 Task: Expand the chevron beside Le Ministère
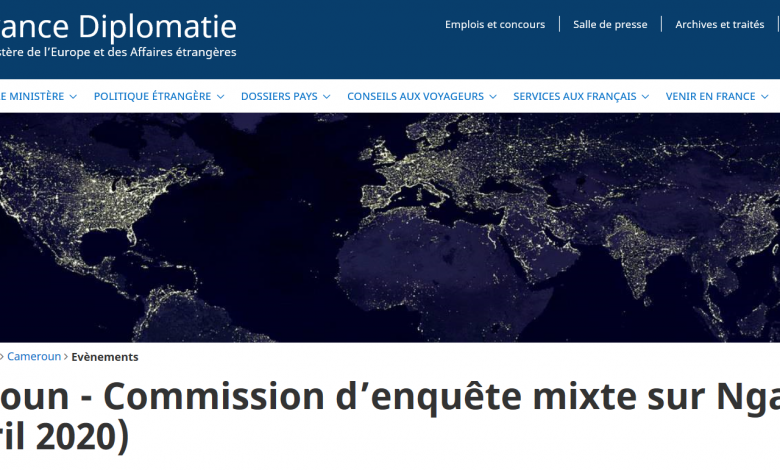click(x=73, y=97)
